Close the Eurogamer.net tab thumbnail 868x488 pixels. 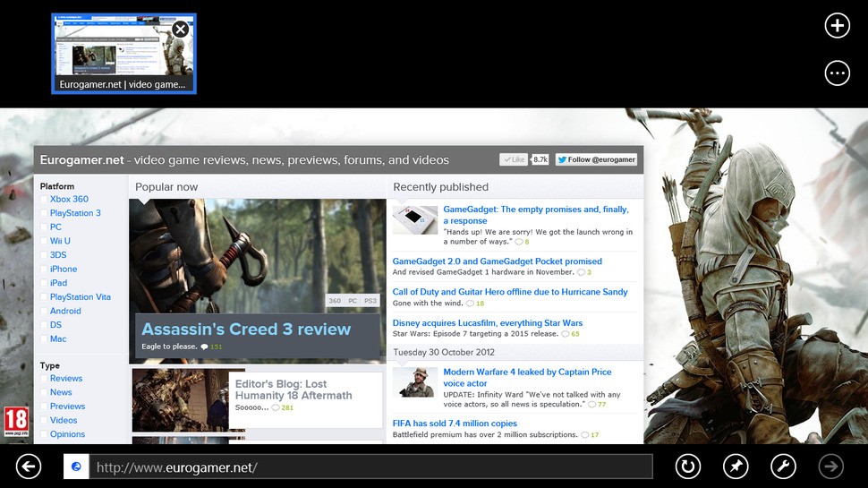click(180, 30)
